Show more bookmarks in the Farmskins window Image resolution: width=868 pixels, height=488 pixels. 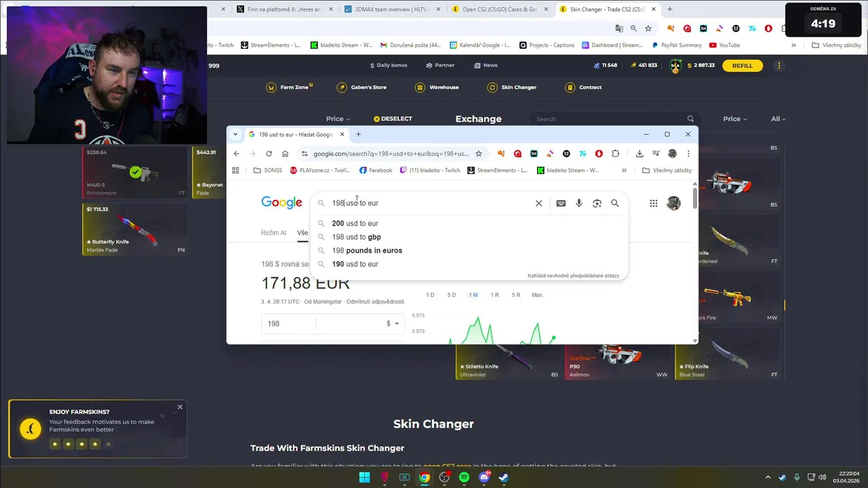click(793, 45)
